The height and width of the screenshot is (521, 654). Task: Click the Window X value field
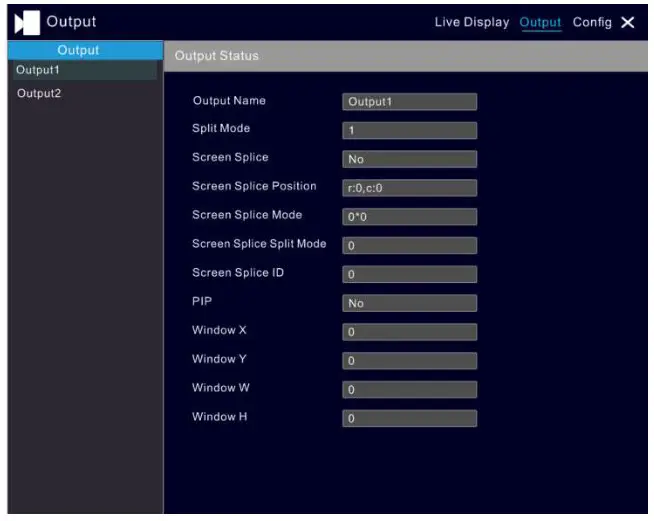pos(409,332)
